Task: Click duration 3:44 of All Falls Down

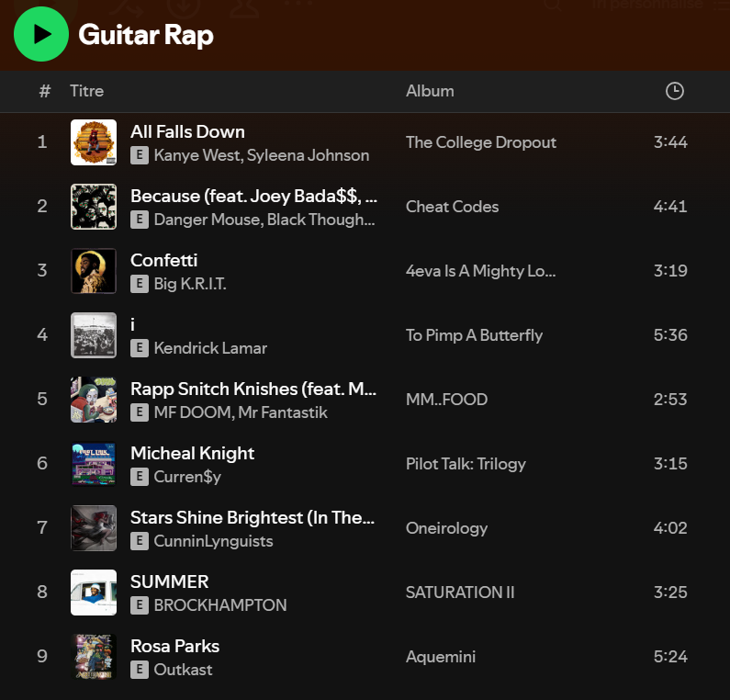Action: (x=670, y=142)
